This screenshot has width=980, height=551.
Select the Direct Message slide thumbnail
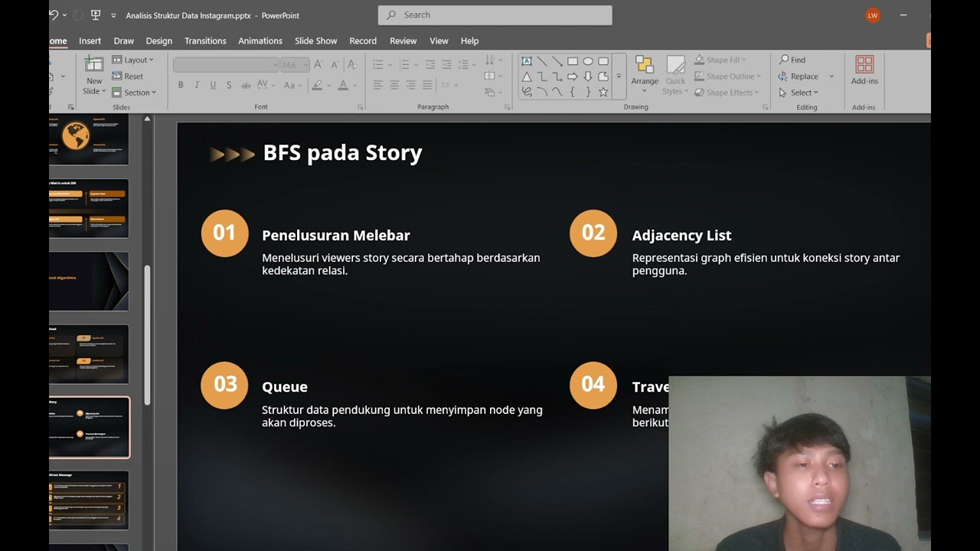point(89,500)
